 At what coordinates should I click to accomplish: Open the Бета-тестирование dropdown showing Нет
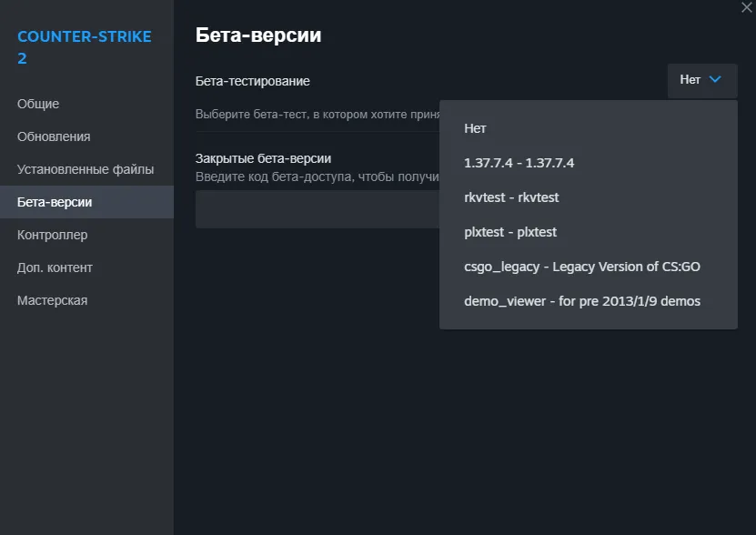click(x=702, y=80)
